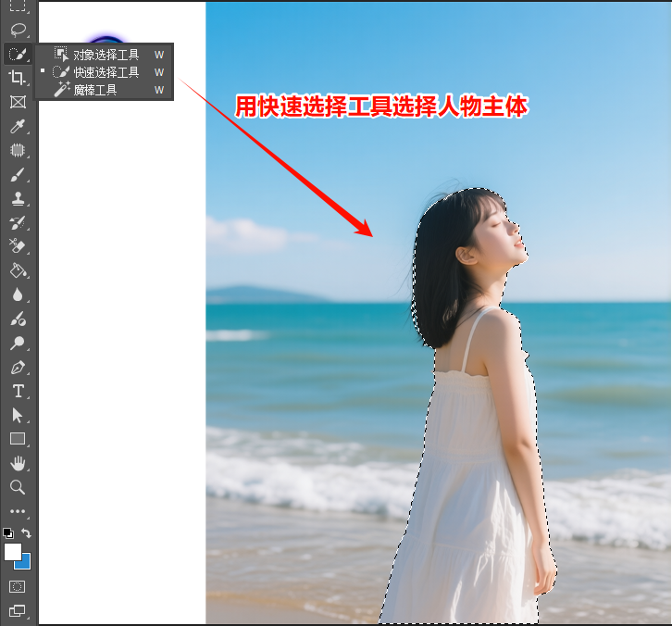This screenshot has width=672, height=626.
Task: Reset to default black and white colors
Action: [x=7, y=533]
